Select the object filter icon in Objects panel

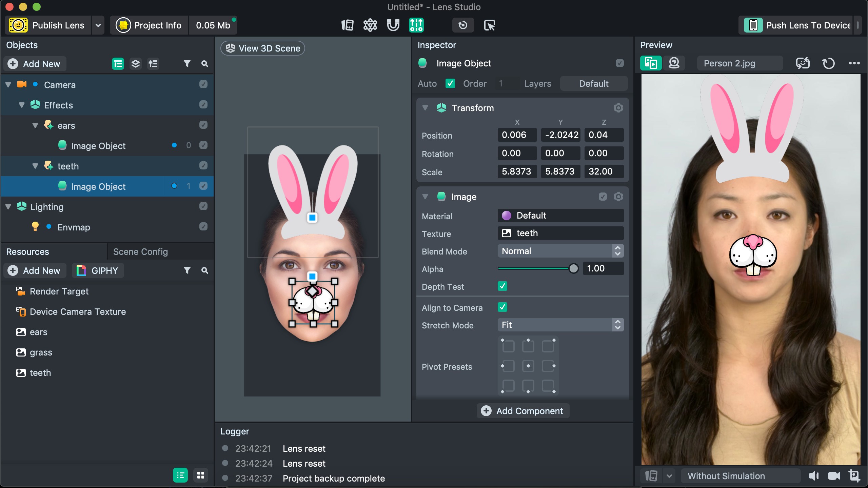[187, 64]
